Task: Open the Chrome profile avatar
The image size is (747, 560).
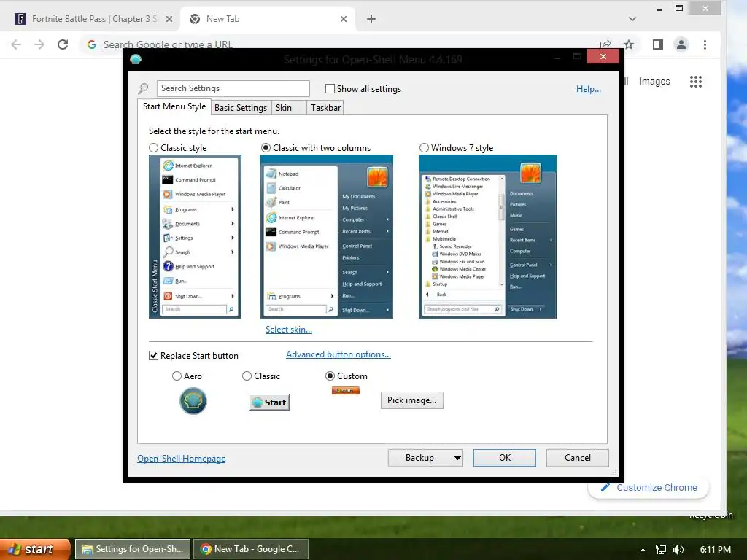Action: (681, 44)
